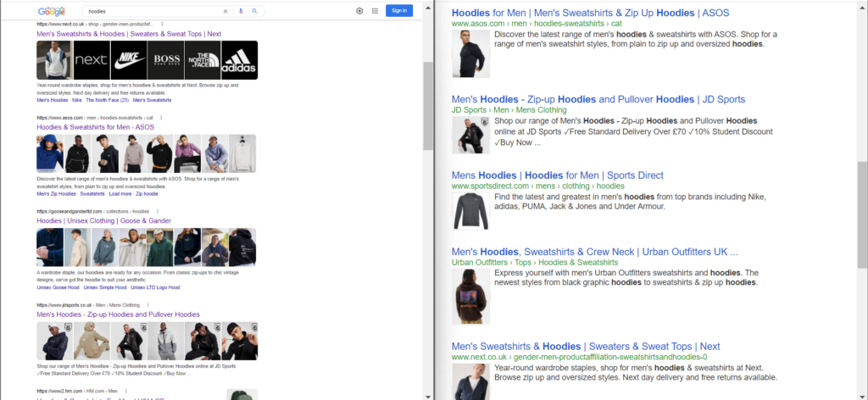The width and height of the screenshot is (868, 400).
Task: Open The North Face (23) sitelink
Action: pos(107,100)
